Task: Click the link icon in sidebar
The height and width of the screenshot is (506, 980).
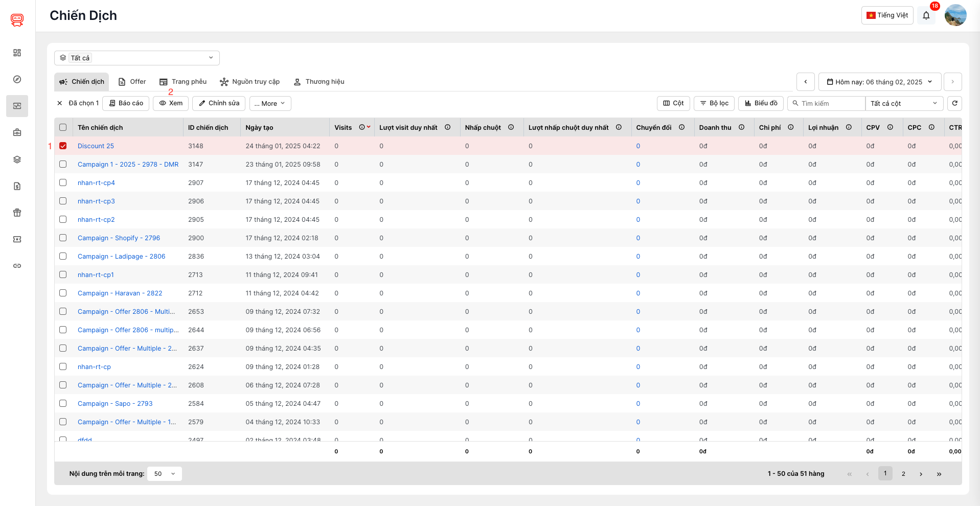Action: tap(17, 266)
